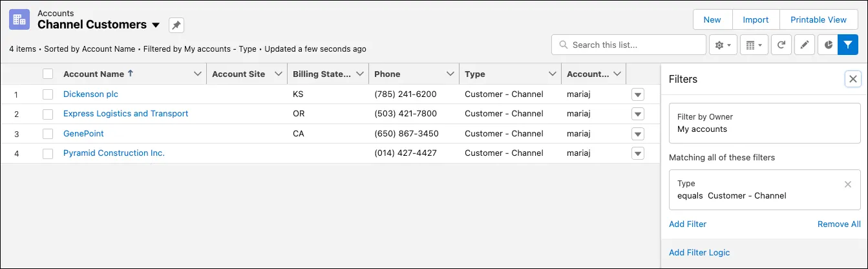Check the GenePoint row checkbox
Image resolution: width=868 pixels, height=269 pixels.
pos(48,134)
